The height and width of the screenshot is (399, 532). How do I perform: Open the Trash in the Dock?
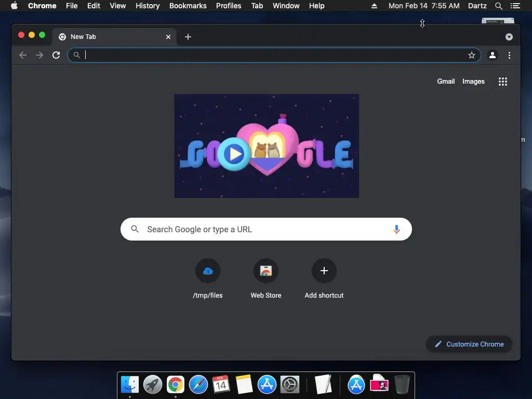pos(402,384)
